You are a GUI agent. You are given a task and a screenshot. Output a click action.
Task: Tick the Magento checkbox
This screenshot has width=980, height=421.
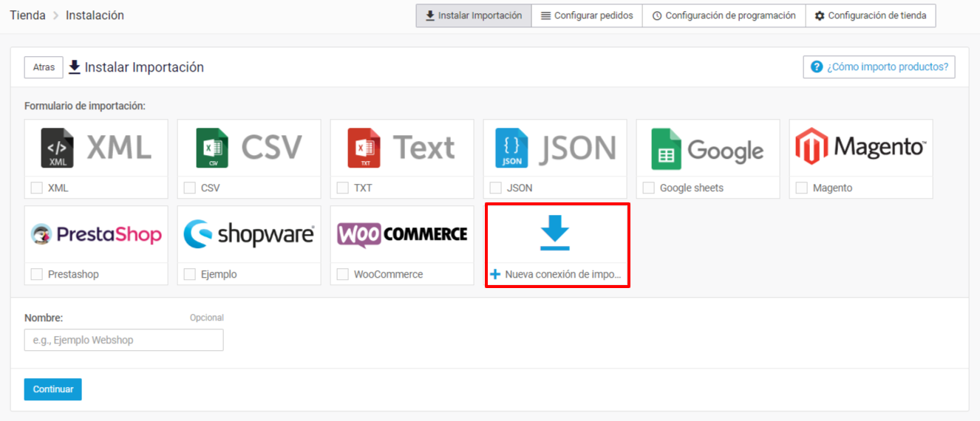tap(801, 188)
